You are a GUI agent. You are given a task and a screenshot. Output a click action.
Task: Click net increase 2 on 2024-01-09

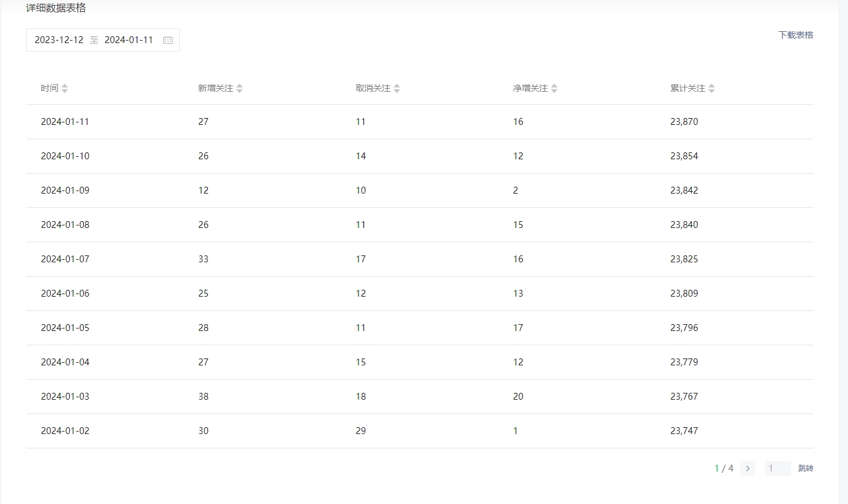pos(515,190)
